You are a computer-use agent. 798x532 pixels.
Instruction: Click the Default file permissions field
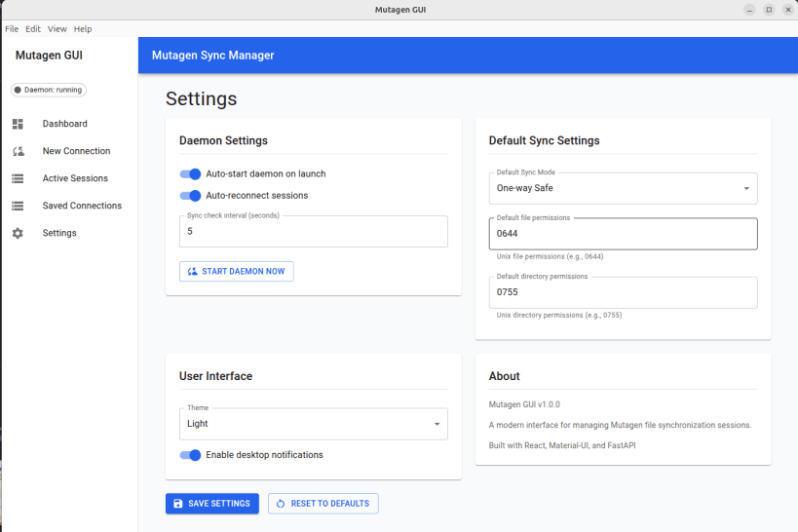(623, 234)
